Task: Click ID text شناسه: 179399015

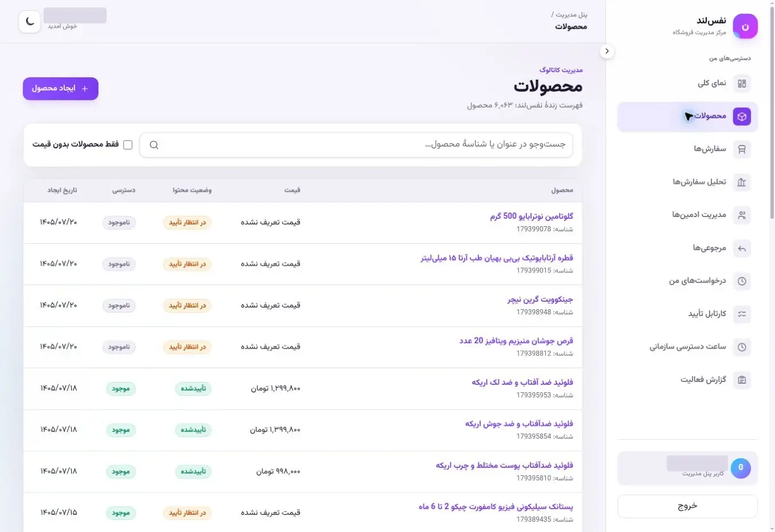Action: [x=545, y=271]
